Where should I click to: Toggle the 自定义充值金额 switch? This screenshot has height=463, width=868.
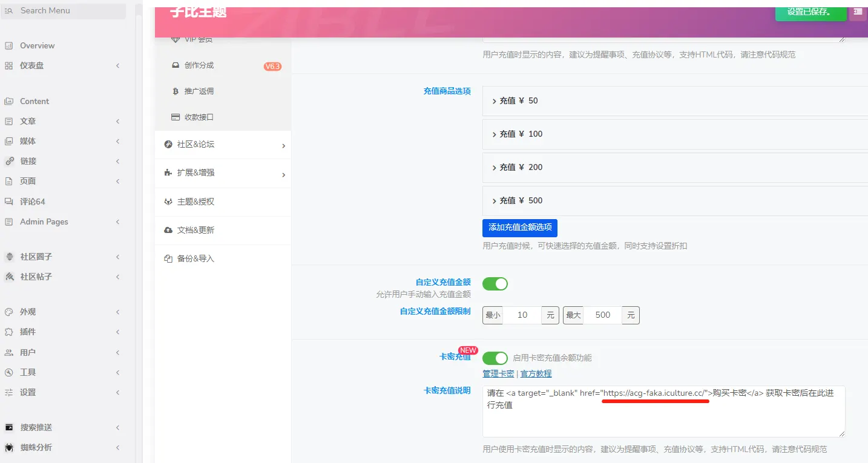495,284
